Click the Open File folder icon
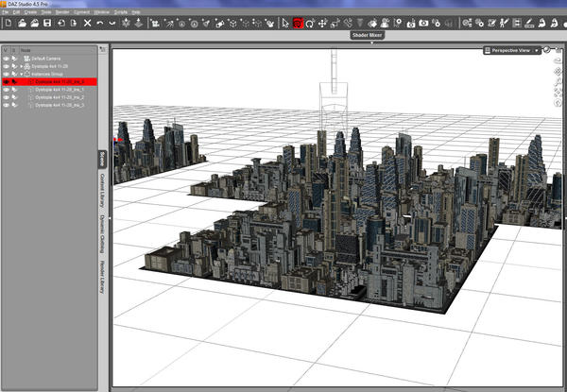 pos(21,22)
